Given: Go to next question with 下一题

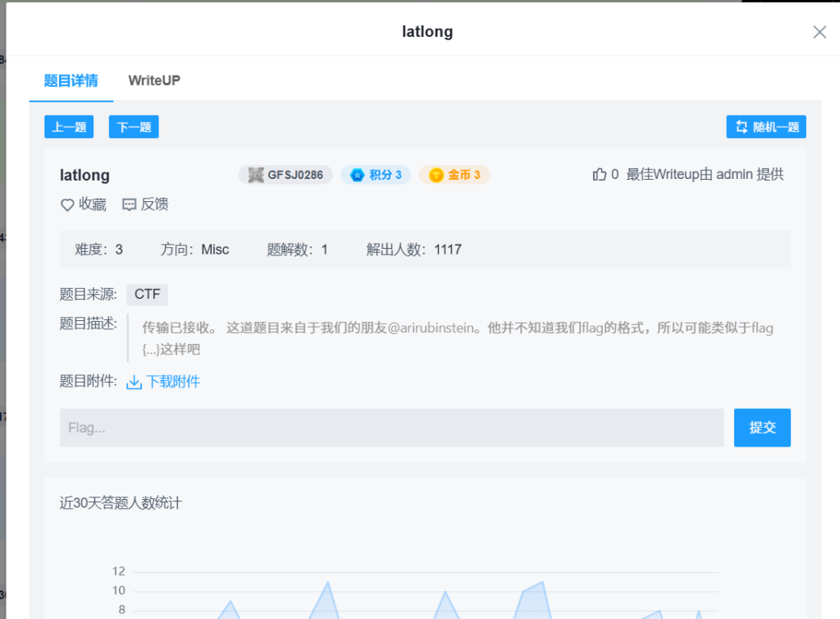Looking at the screenshot, I should [x=134, y=127].
